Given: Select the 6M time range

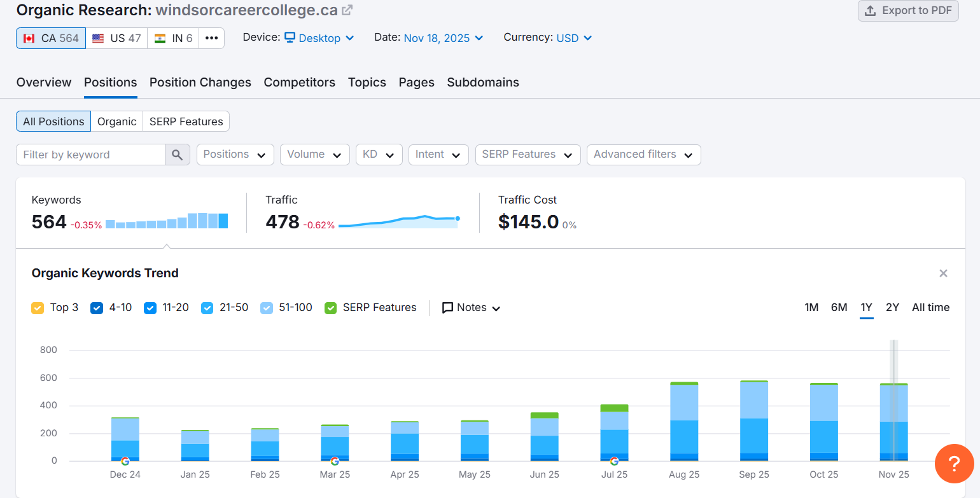Looking at the screenshot, I should click(839, 308).
